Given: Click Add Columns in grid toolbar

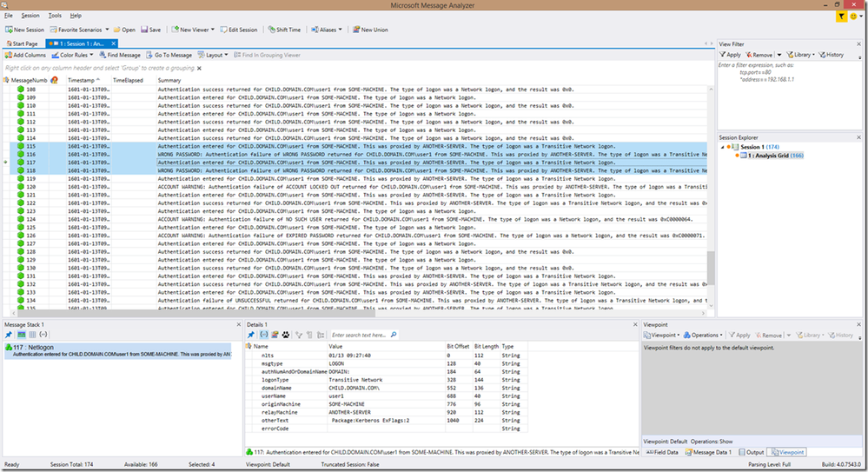Looking at the screenshot, I should [25, 56].
